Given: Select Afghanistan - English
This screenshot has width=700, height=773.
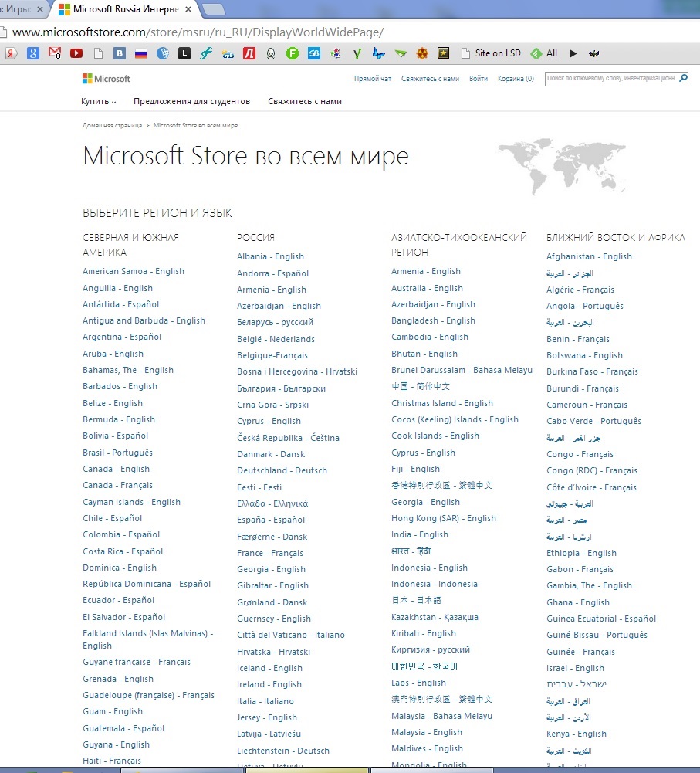Looking at the screenshot, I should click(589, 256).
